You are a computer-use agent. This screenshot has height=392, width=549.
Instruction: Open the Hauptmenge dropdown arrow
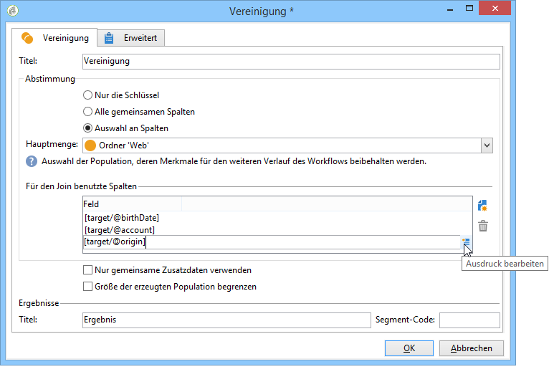(x=487, y=145)
